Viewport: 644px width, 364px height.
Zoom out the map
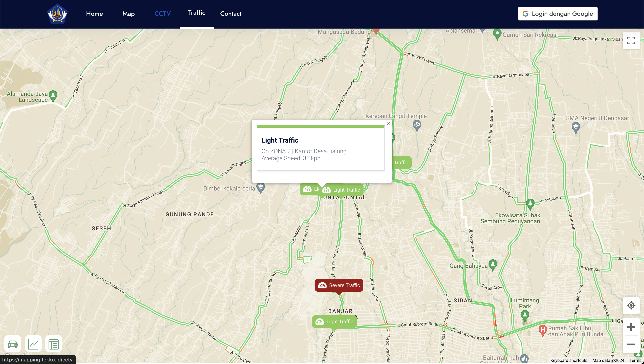[x=631, y=344]
